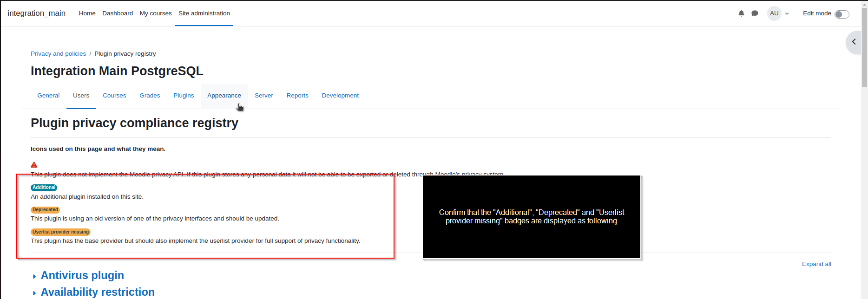Switch to the Courses tab
This screenshot has width=868, height=299.
(114, 96)
